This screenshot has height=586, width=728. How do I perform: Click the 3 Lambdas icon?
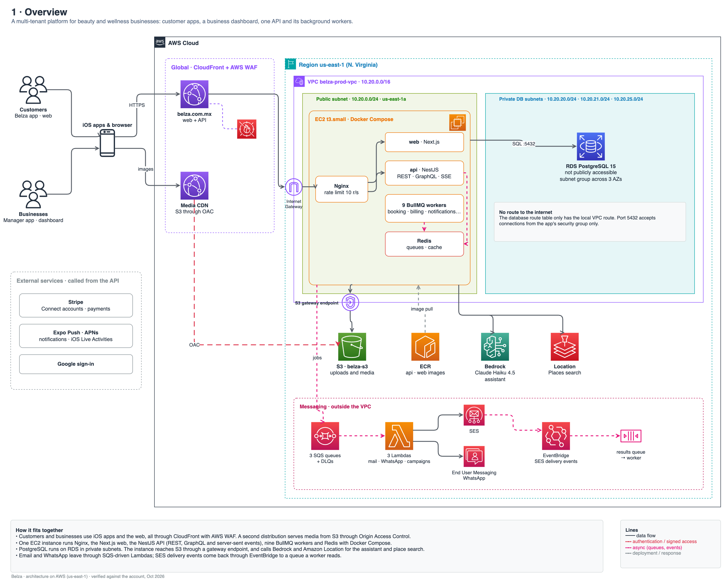(399, 436)
